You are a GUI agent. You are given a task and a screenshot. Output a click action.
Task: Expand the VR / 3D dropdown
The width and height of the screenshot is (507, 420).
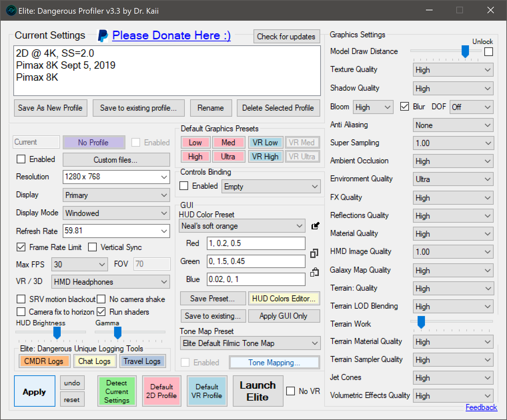[x=111, y=282]
